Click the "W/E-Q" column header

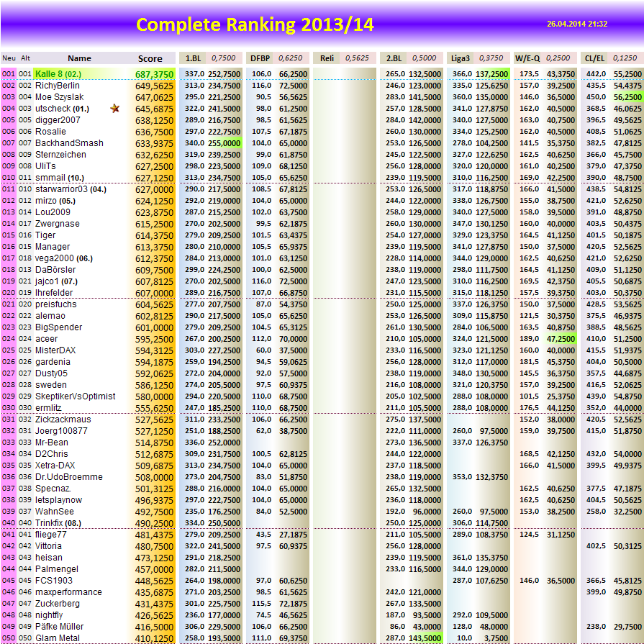point(527,58)
